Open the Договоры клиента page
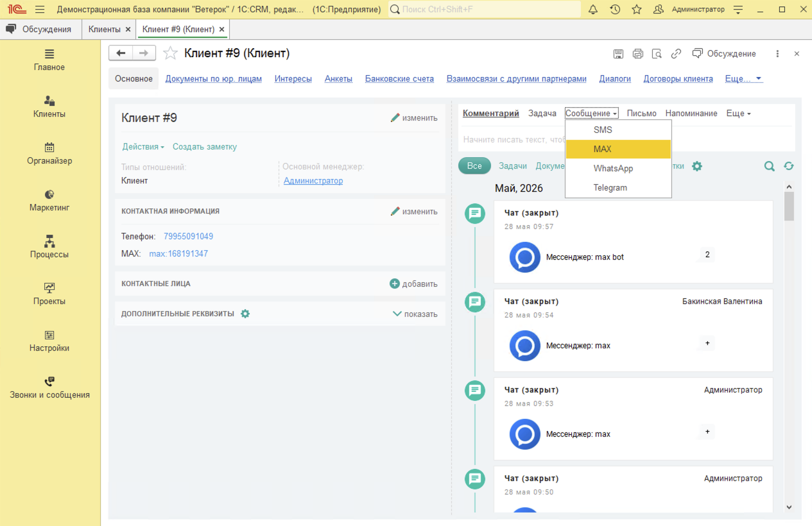Screen dimensions: 812x526 pyautogui.click(x=678, y=79)
